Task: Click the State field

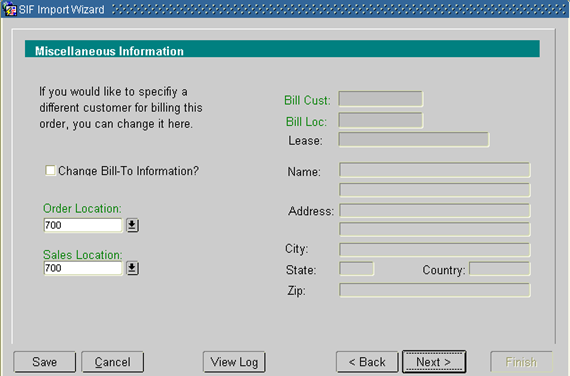Action: coord(357,269)
